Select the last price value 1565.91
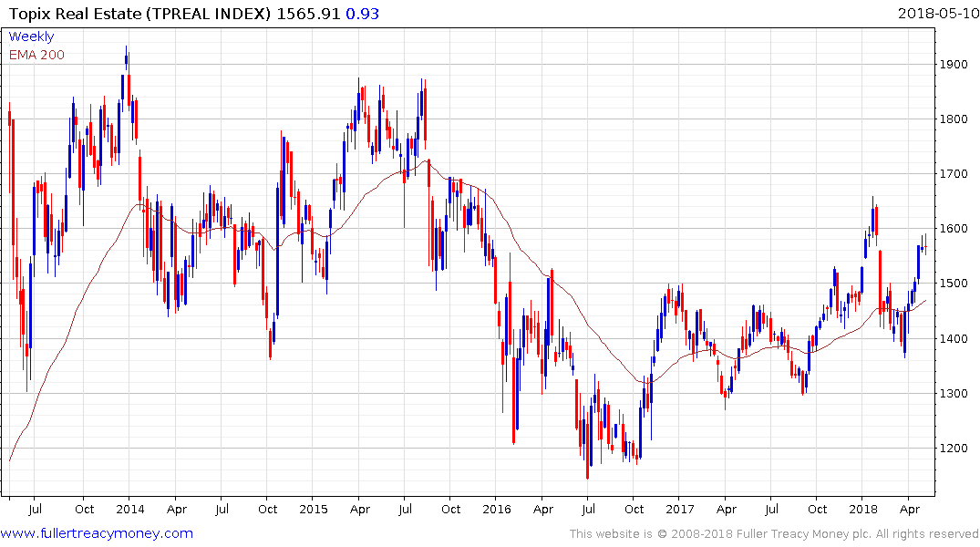The width and height of the screenshot is (980, 547). [309, 14]
